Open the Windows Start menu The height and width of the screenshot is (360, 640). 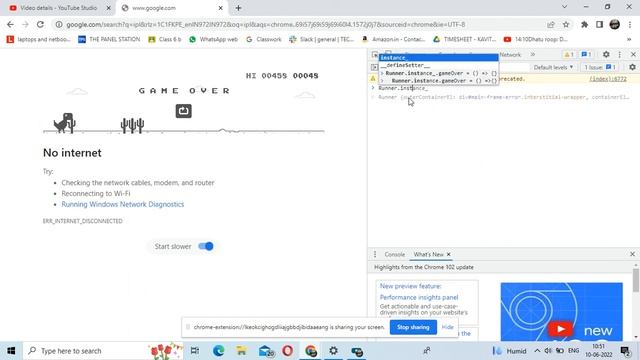[x=11, y=351]
